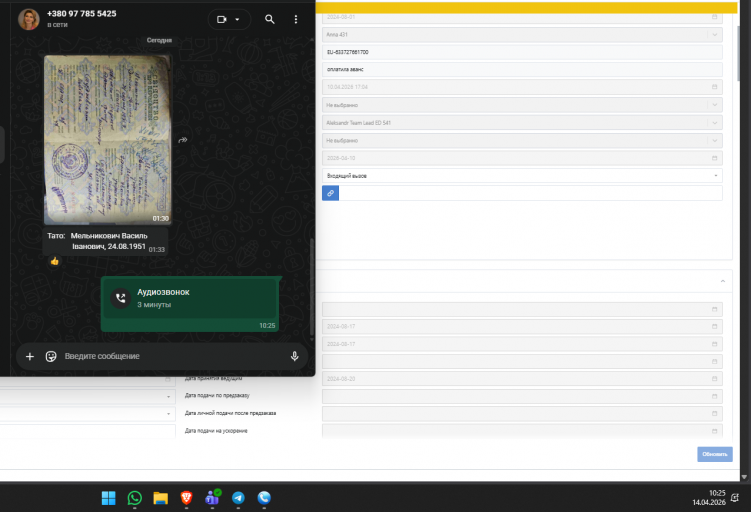The width and height of the screenshot is (751, 512).
Task: Expand 'Aleksandr Team Lead ED 541' dropdown
Action: click(715, 123)
